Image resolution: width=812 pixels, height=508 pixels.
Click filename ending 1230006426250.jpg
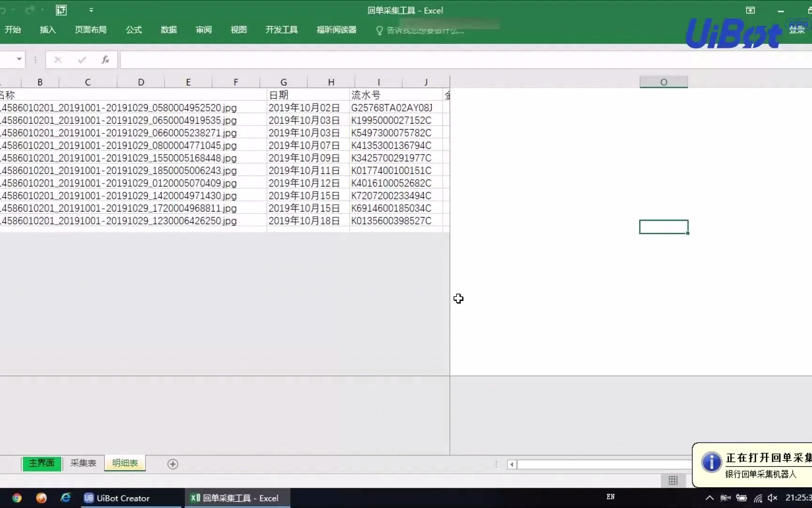point(118,221)
